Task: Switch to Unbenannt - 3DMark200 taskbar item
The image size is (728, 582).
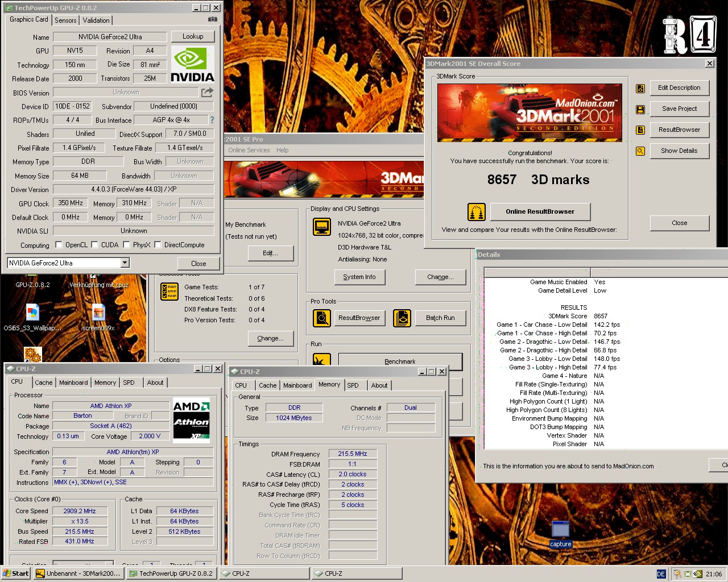Action: point(78,573)
